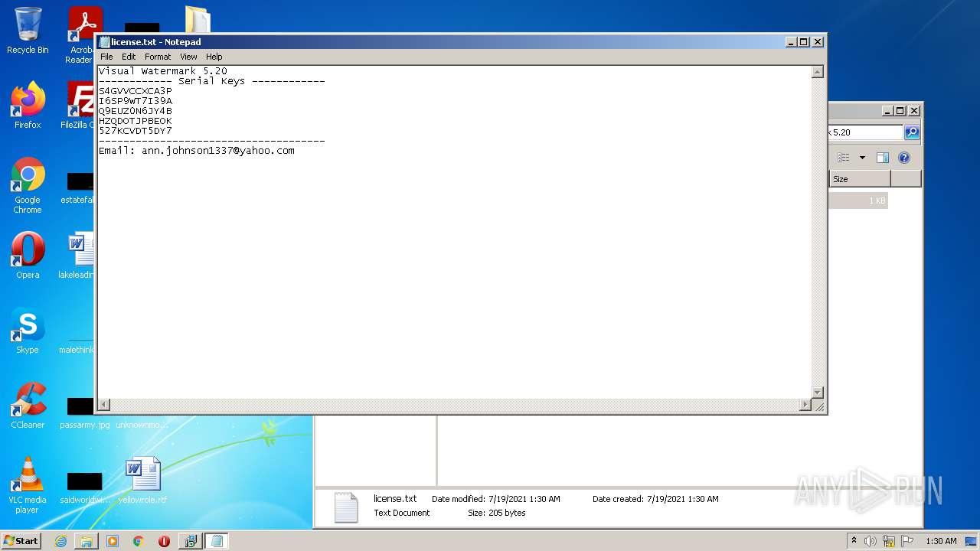
Task: Click the license.txt file icon in details pane
Action: (345, 507)
